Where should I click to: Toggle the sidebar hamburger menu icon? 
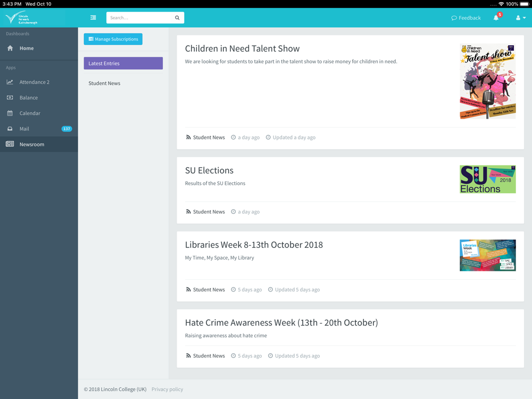pos(93,18)
